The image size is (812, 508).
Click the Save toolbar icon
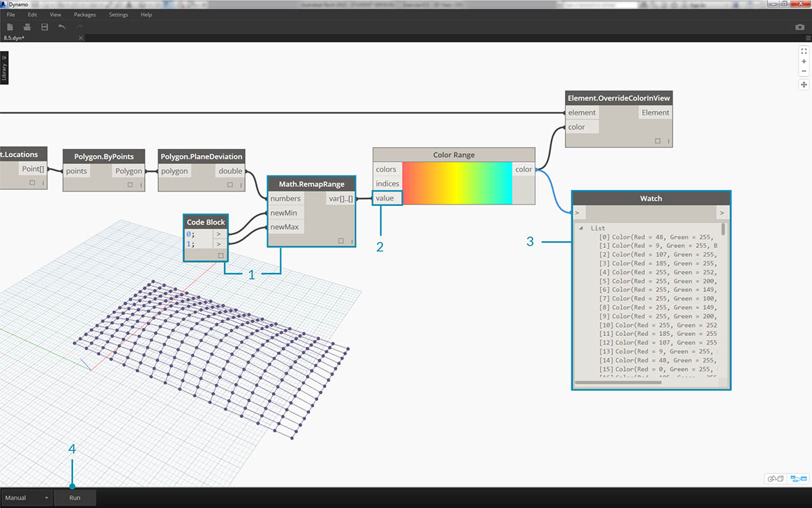pos(45,27)
